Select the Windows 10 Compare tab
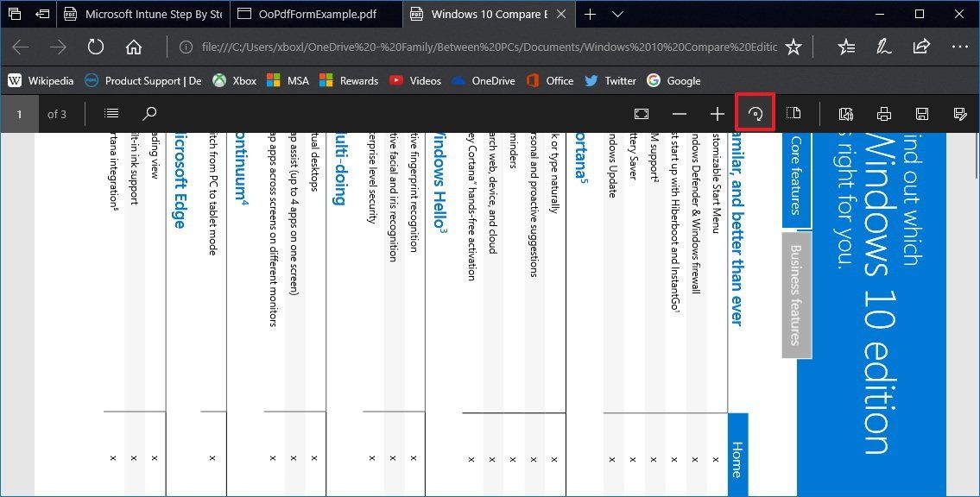Image resolution: width=980 pixels, height=497 pixels. click(489, 15)
